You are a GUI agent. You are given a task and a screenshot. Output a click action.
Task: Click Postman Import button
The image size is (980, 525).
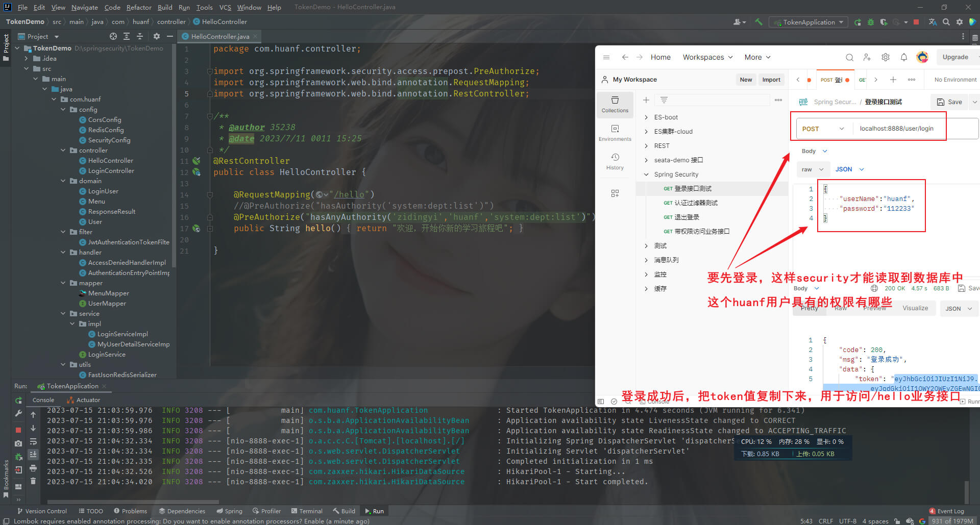(771, 80)
